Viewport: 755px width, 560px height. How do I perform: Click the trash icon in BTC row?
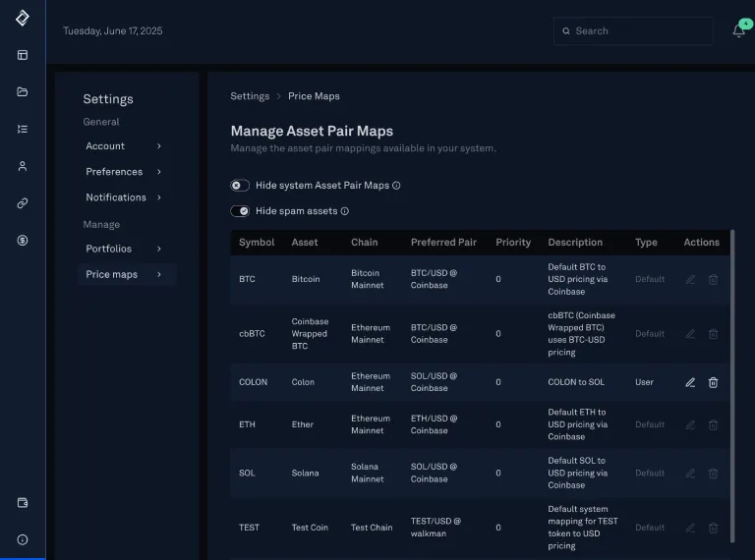coord(713,280)
